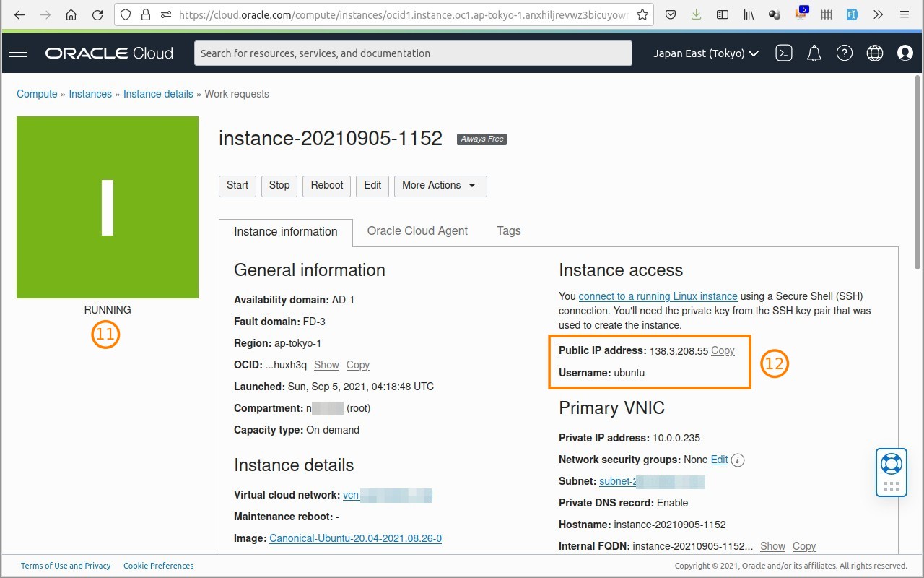Select the username value ubuntu
This screenshot has width=924, height=578.
[629, 373]
